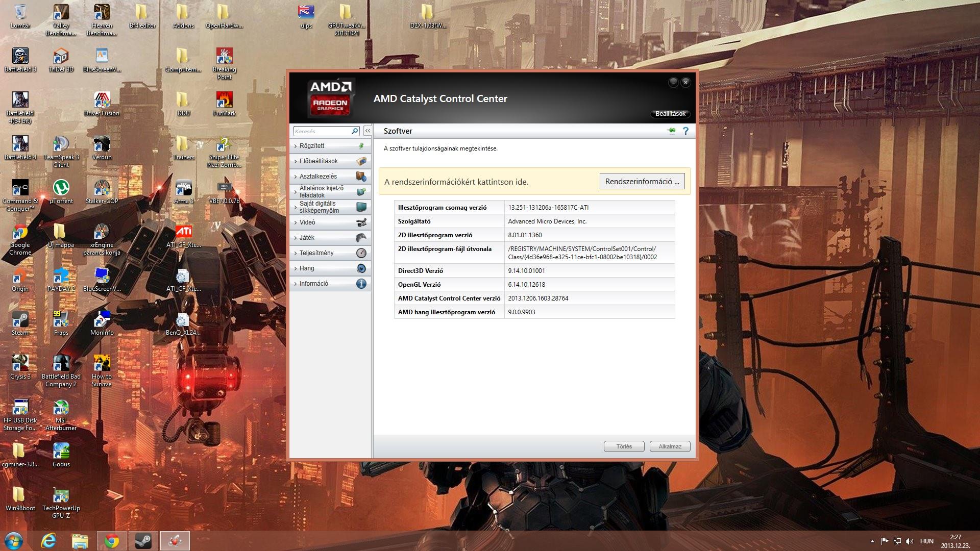Viewport: 980px width, 551px height.
Task: Open the FurMark desktop icon
Action: pyautogui.click(x=225, y=103)
